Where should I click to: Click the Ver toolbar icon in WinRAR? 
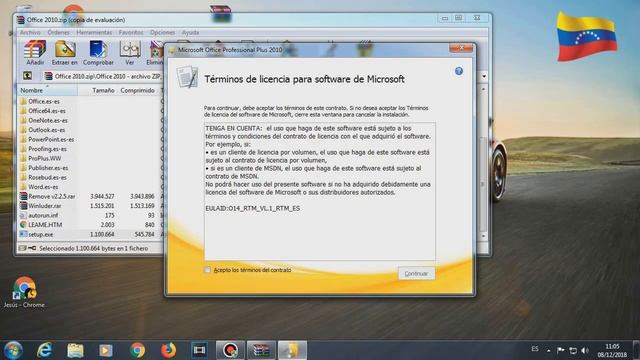(x=130, y=53)
